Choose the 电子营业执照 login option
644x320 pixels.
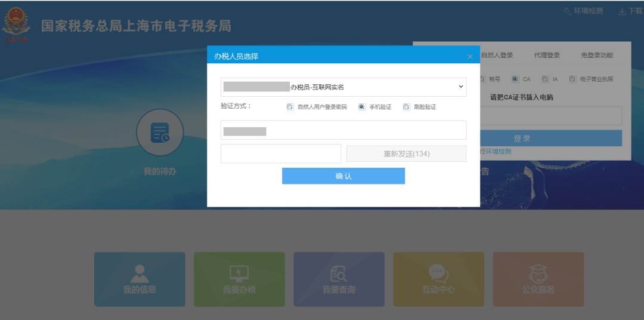(572, 79)
